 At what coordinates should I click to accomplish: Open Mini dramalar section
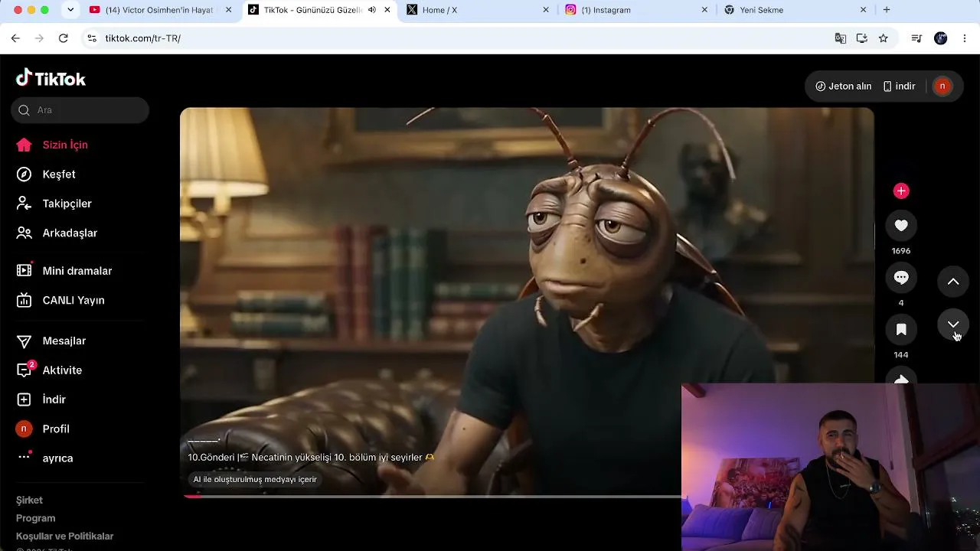(64, 271)
